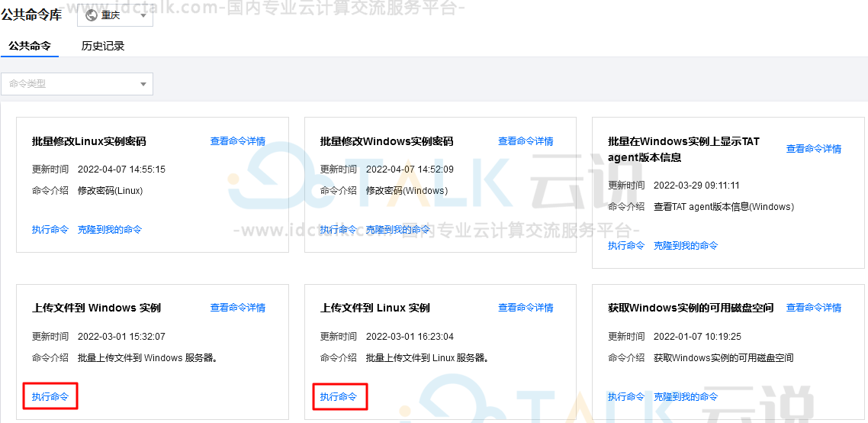Screen dimensions: 868x423
Task: Run 执行命令 for 上传文件到 Windows 实例
Action: coord(50,397)
